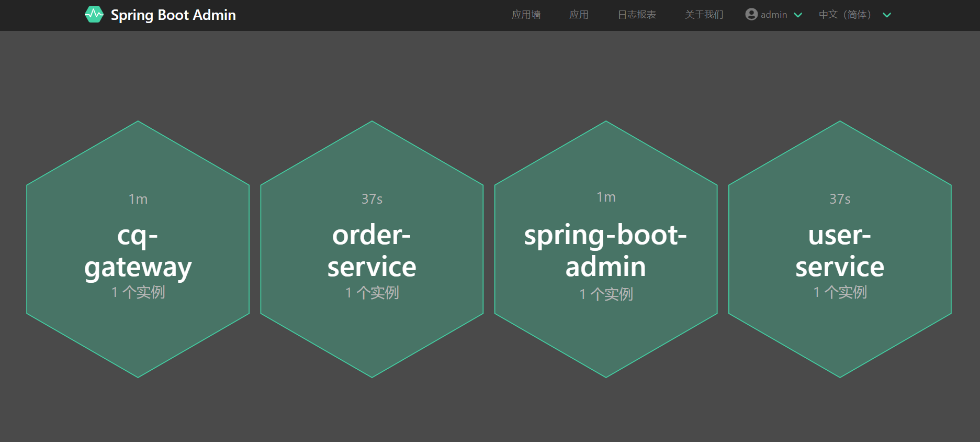The width and height of the screenshot is (980, 442).
Task: Open the 关于我们 menu item
Action: point(704,15)
